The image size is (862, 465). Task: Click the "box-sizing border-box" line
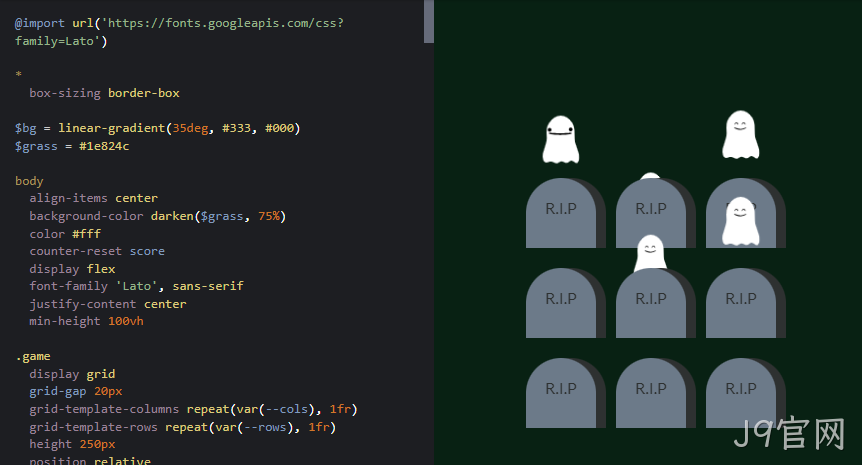click(x=104, y=93)
